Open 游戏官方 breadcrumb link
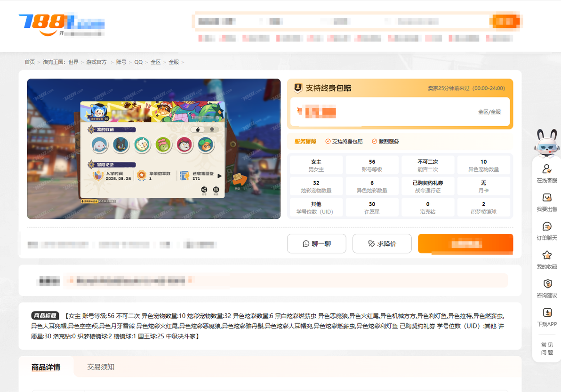 (x=96, y=62)
